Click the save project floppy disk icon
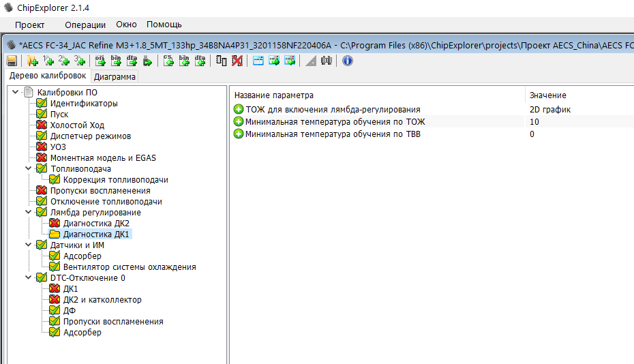The image size is (634, 364). point(12,61)
